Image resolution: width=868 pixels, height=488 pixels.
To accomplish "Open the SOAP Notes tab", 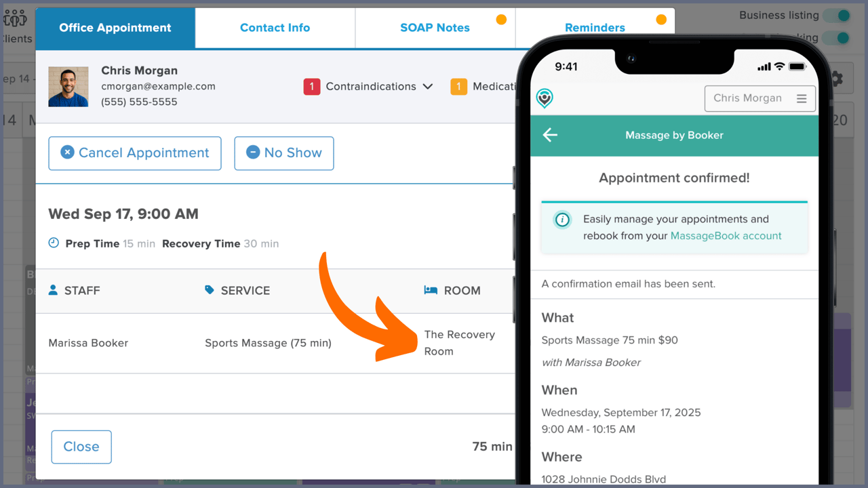I will coord(435,28).
